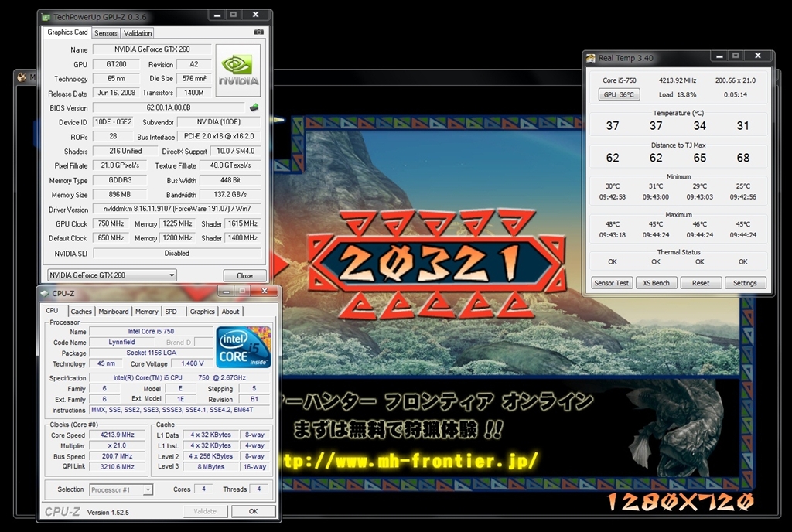Click the GPU 36°C button in Real Temp
This screenshot has height=532, width=792.
pyautogui.click(x=619, y=94)
